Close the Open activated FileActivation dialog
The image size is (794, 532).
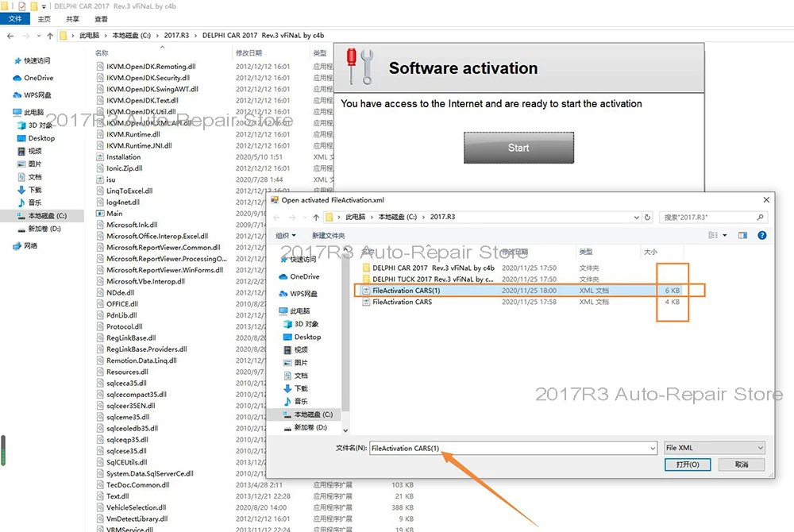coord(766,200)
